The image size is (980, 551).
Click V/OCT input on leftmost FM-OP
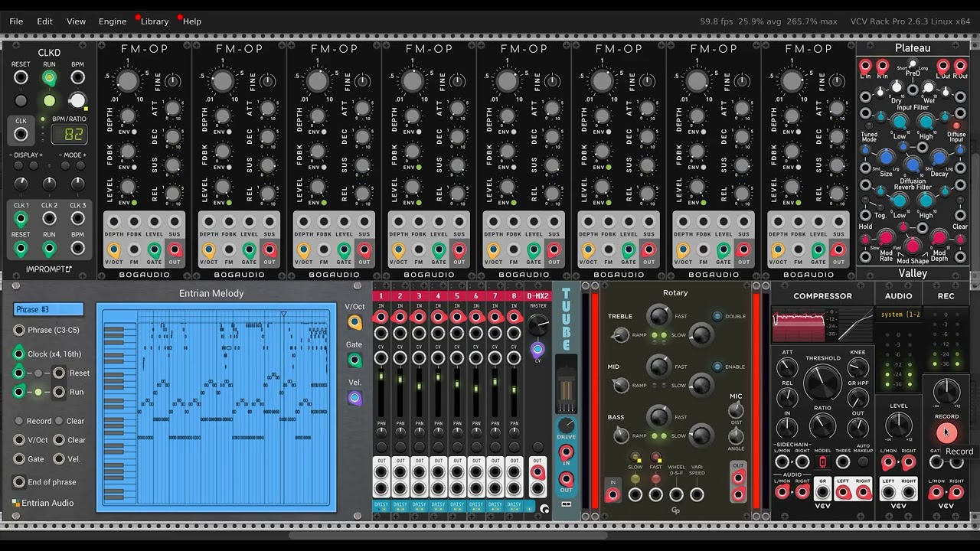click(113, 249)
